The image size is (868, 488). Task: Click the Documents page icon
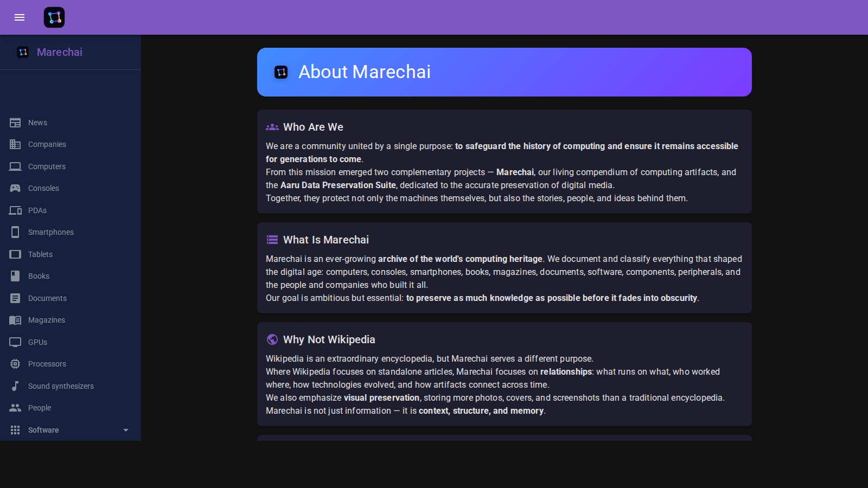point(15,298)
